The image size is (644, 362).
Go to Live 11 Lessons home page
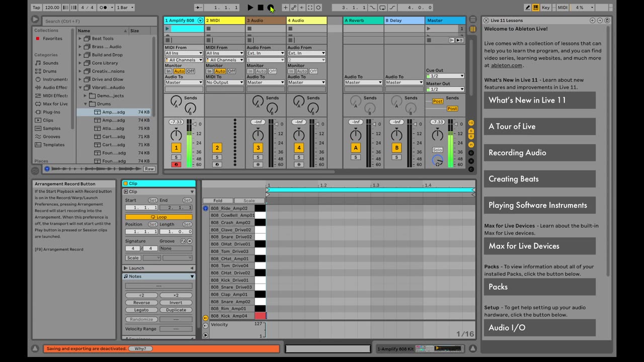[607, 20]
